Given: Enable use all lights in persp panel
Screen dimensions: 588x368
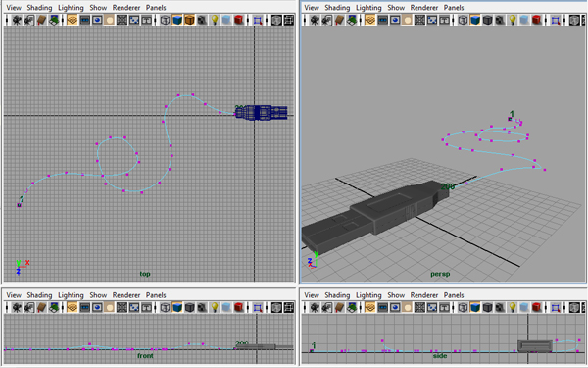Looking at the screenshot, I should click(x=512, y=20).
